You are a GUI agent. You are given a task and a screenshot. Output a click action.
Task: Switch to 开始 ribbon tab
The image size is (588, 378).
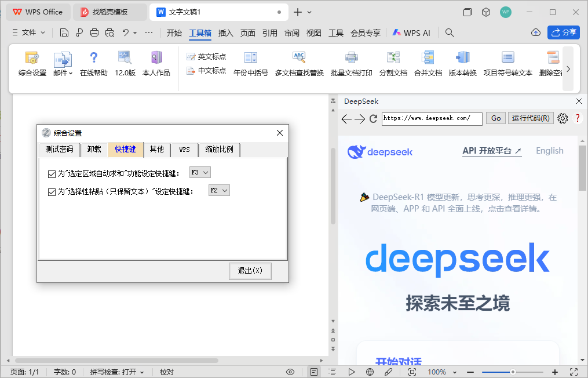click(174, 33)
